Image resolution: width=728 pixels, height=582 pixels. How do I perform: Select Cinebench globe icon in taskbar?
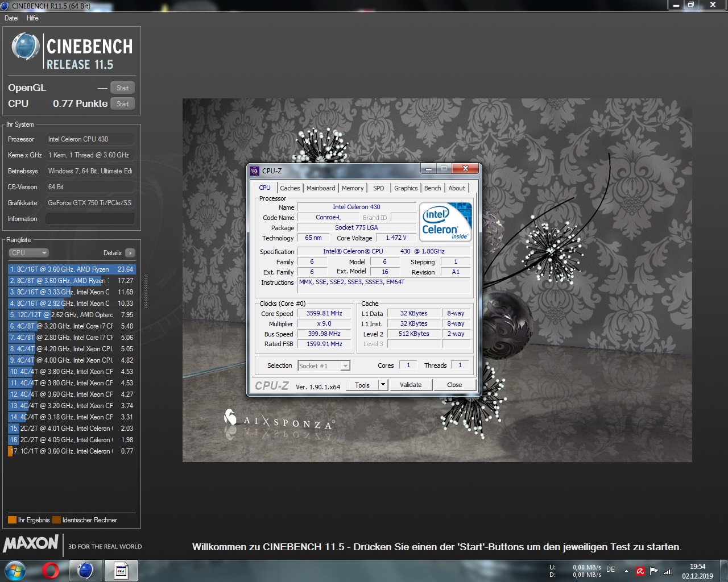[x=85, y=571]
